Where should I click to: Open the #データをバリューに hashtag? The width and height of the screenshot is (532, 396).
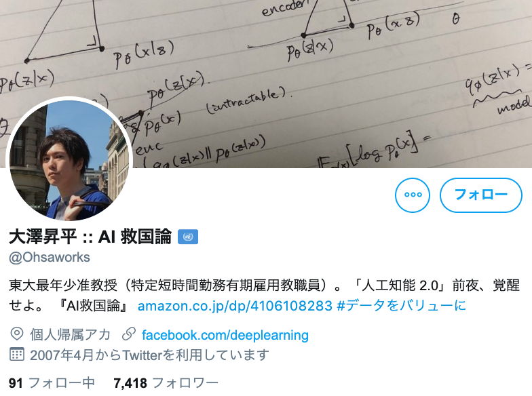402,305
